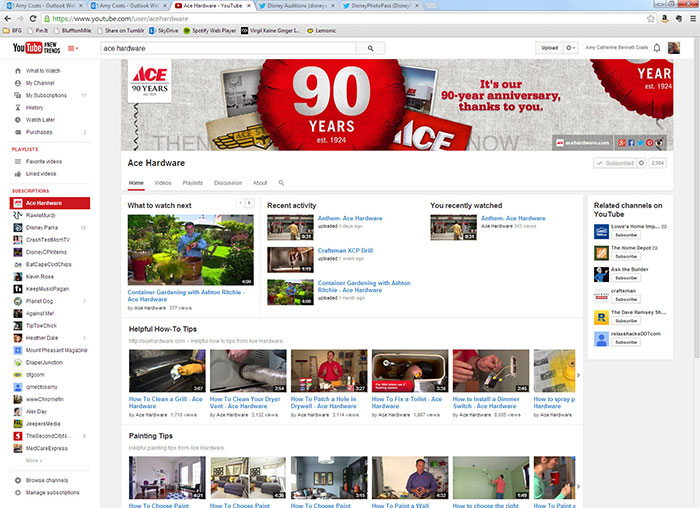Click the Twitter icon on banner
This screenshot has height=508, width=700.
coord(640,143)
